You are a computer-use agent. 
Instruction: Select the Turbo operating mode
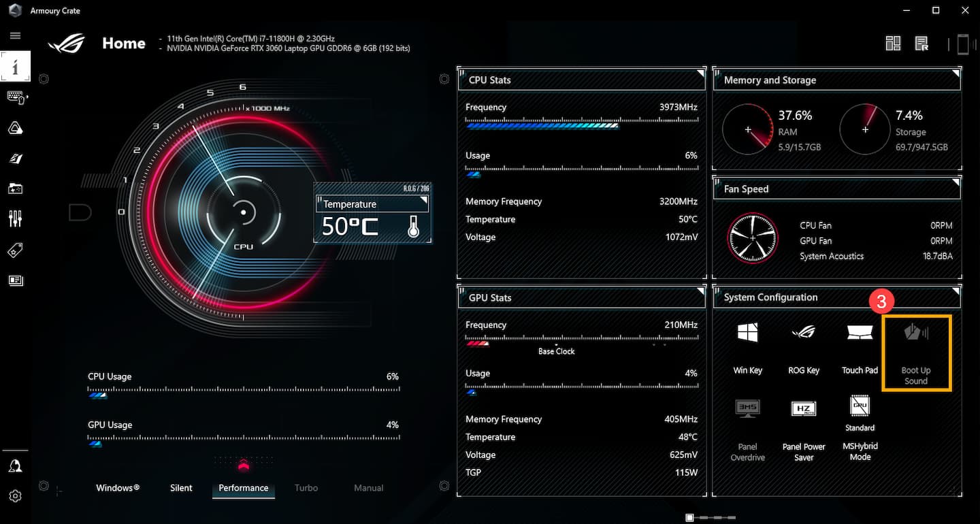point(306,488)
